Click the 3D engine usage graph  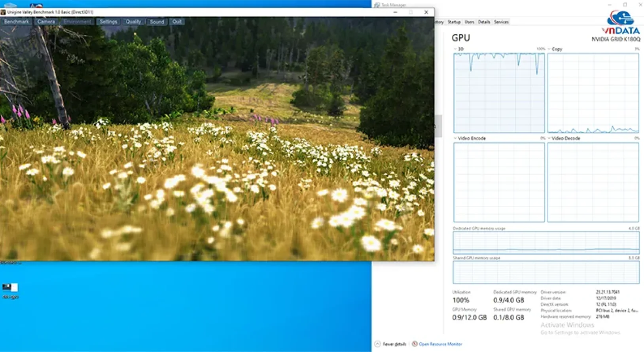click(x=499, y=93)
